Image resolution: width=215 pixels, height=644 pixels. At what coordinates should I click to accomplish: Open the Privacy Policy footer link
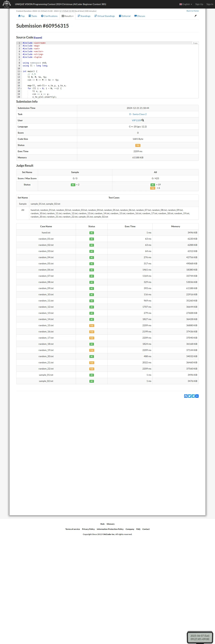[x=88, y=529]
